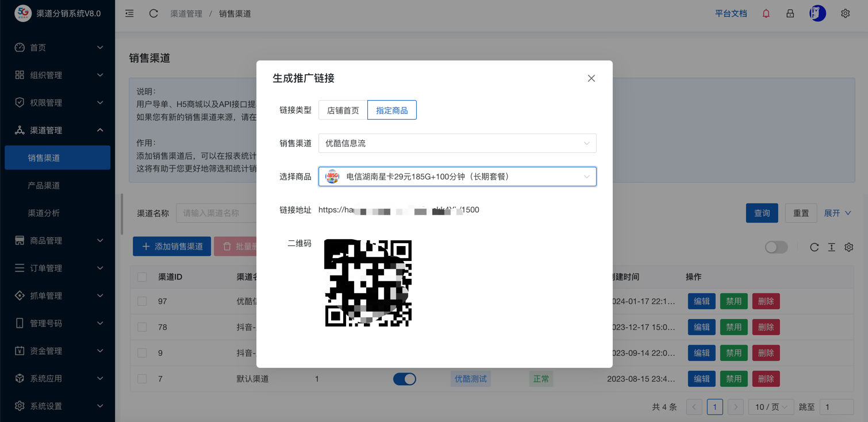
Task: Open the notifications bell icon
Action: point(766,13)
